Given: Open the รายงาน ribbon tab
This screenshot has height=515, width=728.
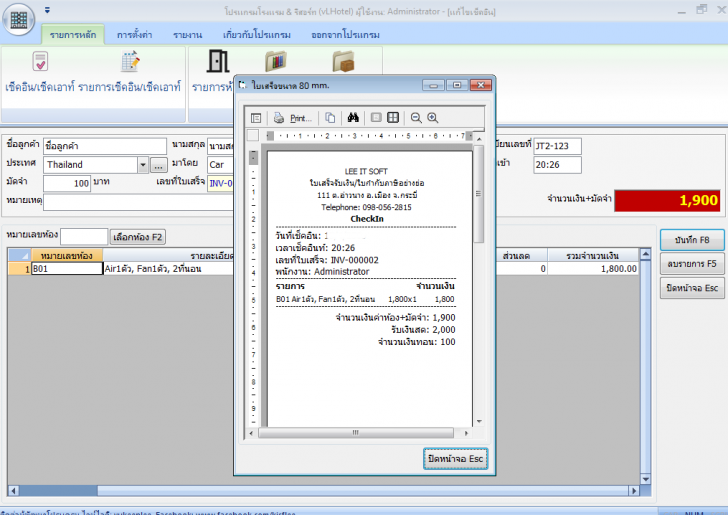Looking at the screenshot, I should click(188, 35).
